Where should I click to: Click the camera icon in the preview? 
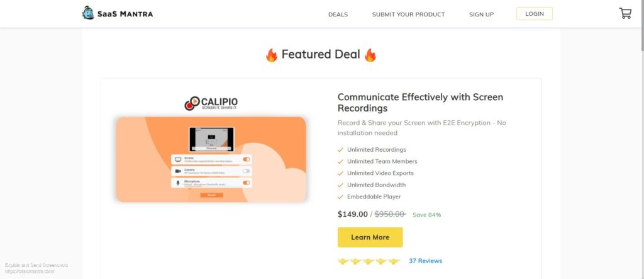click(178, 171)
